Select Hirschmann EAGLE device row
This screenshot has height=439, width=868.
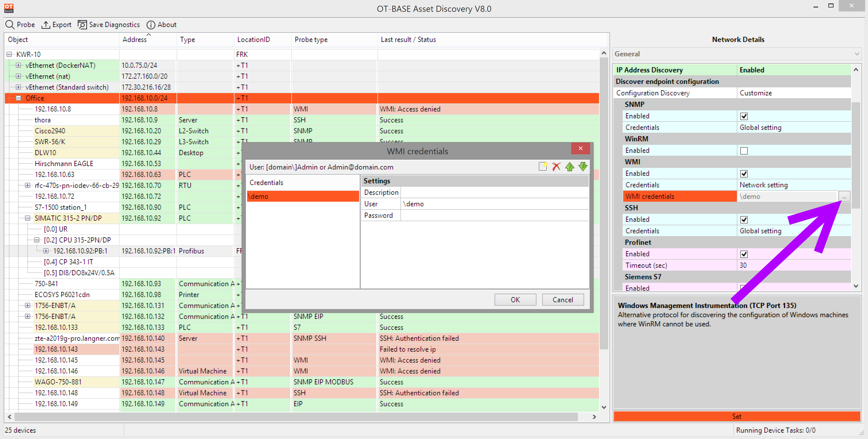[x=123, y=163]
